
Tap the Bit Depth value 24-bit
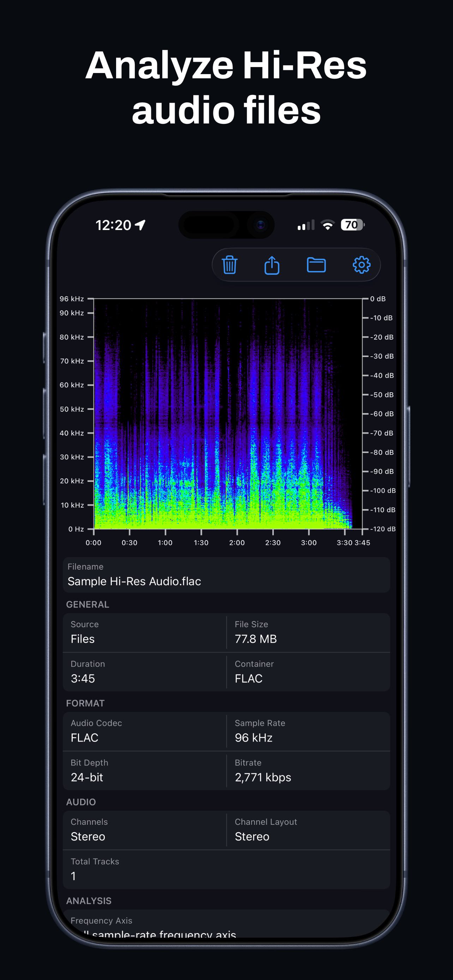click(87, 777)
